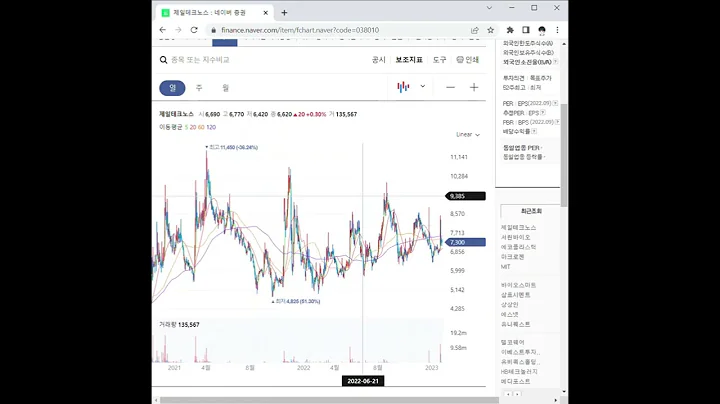Select the 일 daily chart period

(x=172, y=88)
